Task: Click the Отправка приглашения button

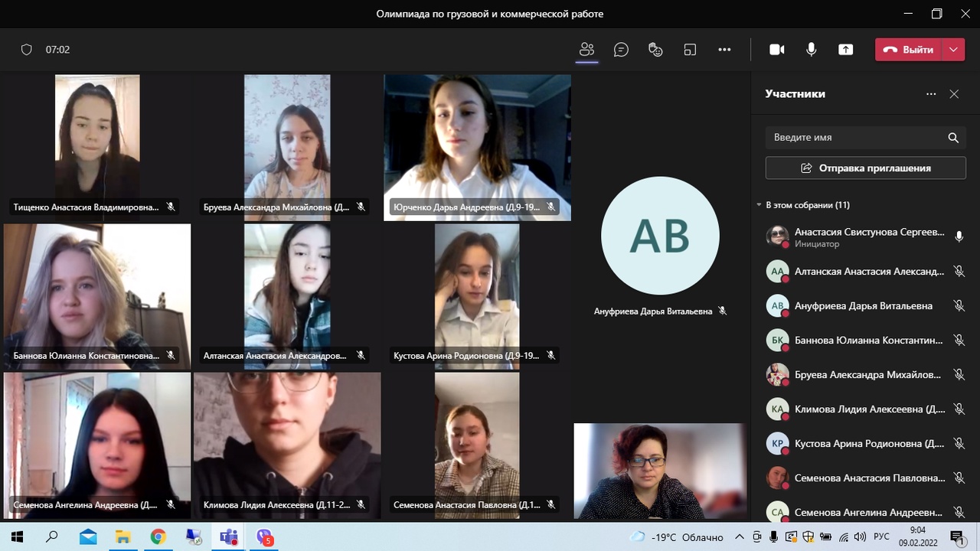Action: click(x=865, y=168)
